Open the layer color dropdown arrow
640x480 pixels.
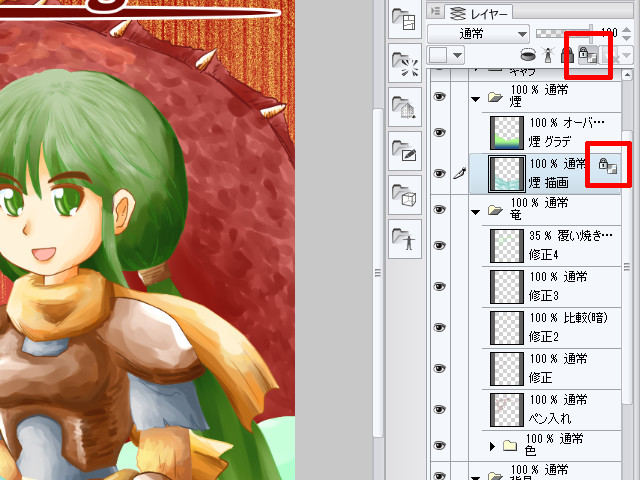[458, 55]
